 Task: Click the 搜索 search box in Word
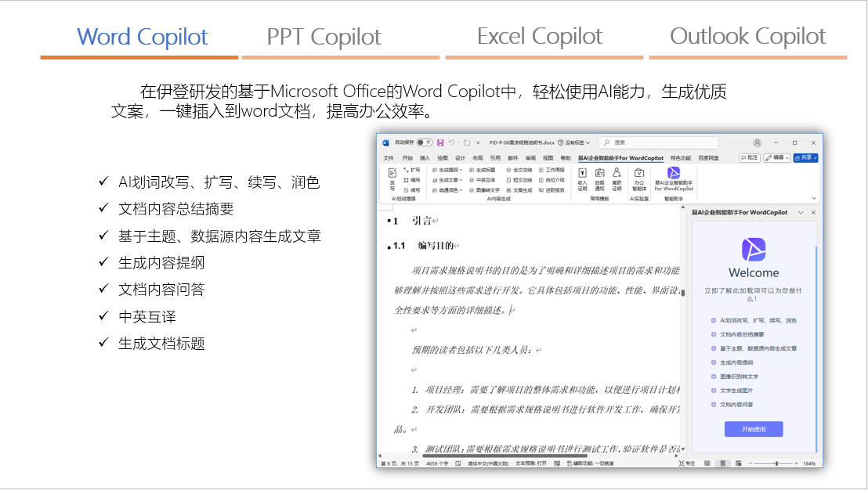pyautogui.click(x=659, y=142)
